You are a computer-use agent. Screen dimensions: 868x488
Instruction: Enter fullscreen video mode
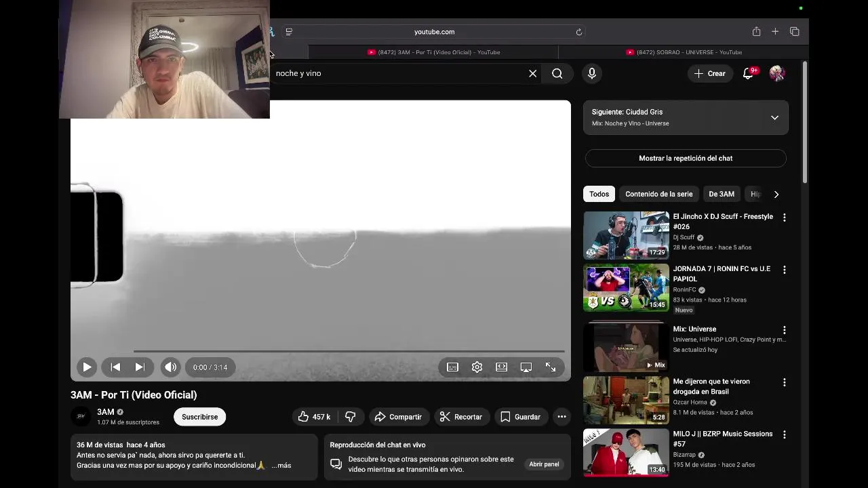[x=551, y=367]
